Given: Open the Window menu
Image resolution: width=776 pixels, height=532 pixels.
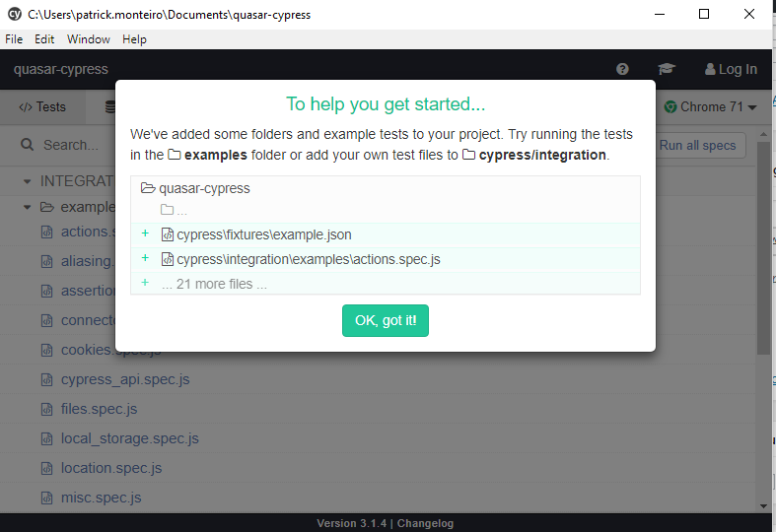Looking at the screenshot, I should [x=89, y=39].
